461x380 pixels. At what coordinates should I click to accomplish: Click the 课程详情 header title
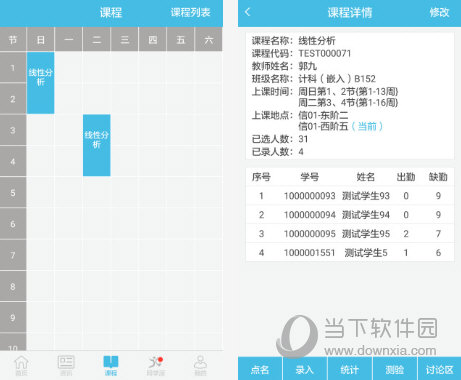pyautogui.click(x=350, y=13)
